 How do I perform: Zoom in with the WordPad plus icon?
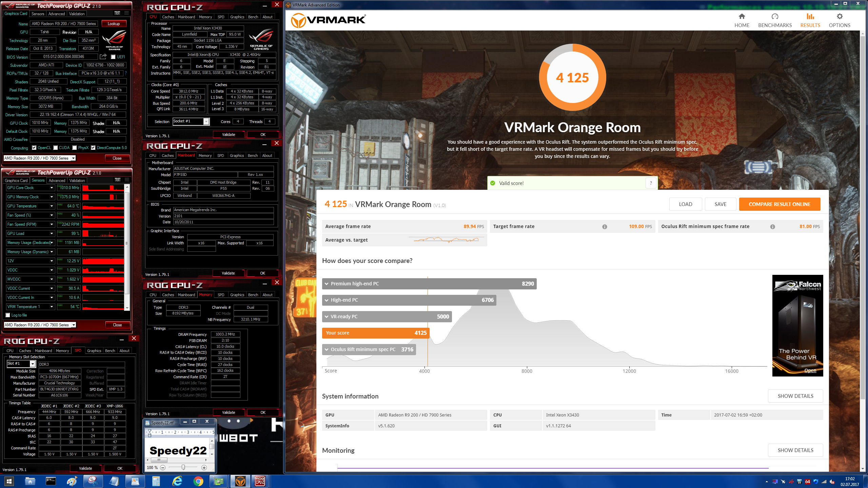coord(204,468)
